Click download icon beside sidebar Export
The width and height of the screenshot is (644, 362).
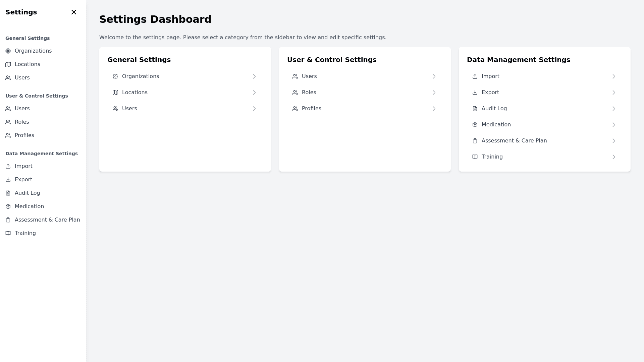click(8, 180)
